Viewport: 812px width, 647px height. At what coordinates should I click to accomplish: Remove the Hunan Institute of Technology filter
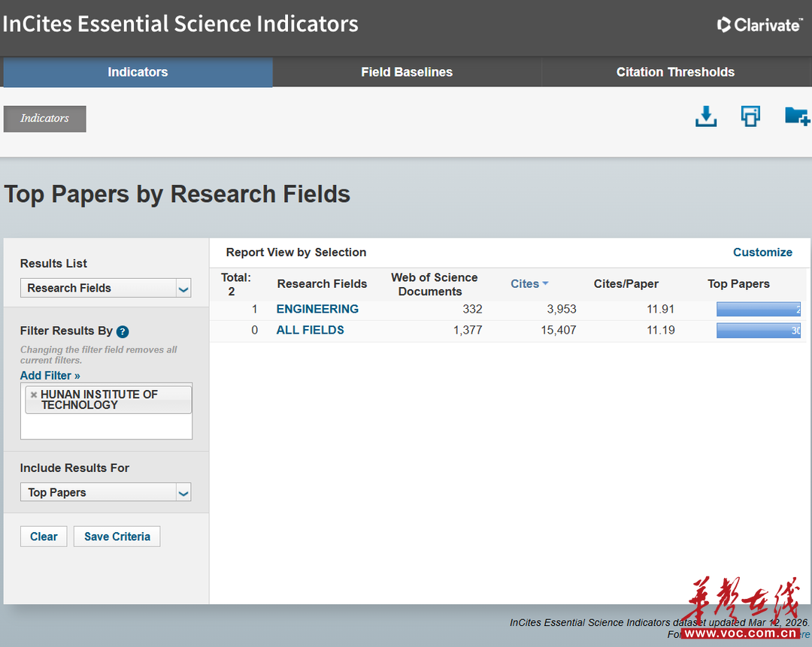(x=33, y=395)
